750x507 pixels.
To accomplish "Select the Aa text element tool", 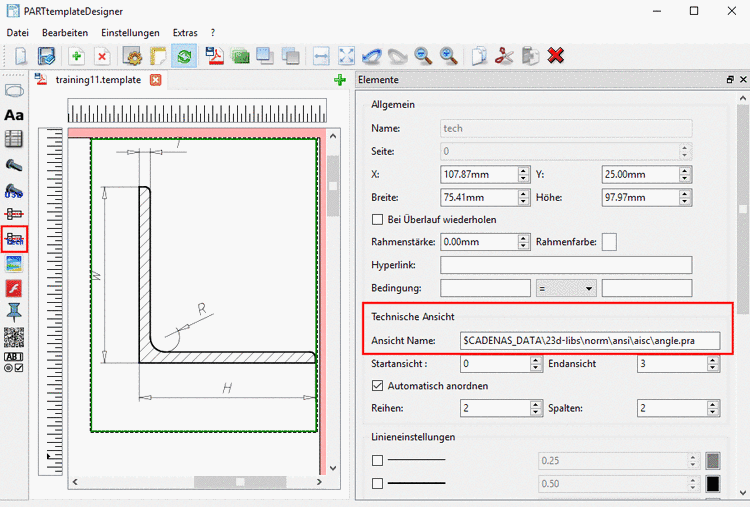I will tap(14, 115).
